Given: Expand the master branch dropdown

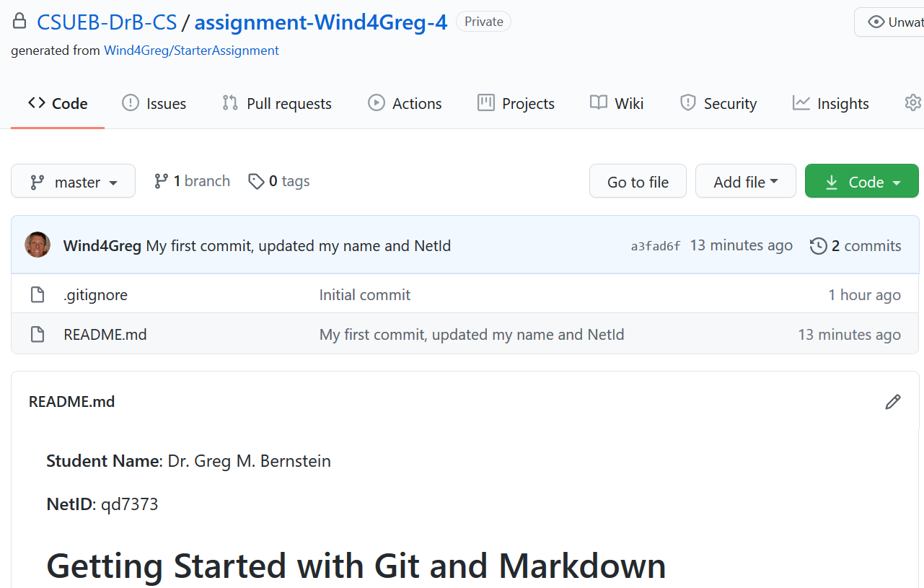Looking at the screenshot, I should (x=73, y=182).
